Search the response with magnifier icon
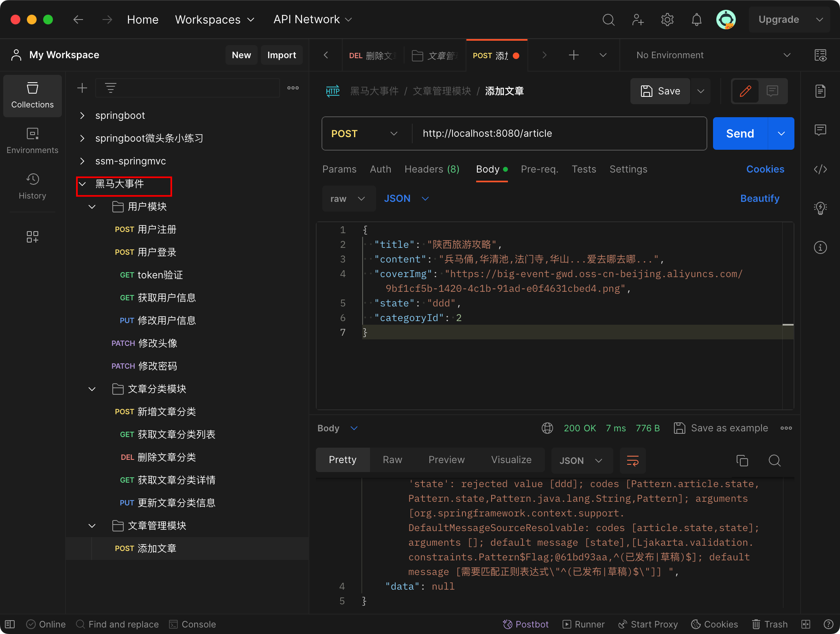This screenshot has height=634, width=840. pyautogui.click(x=774, y=460)
